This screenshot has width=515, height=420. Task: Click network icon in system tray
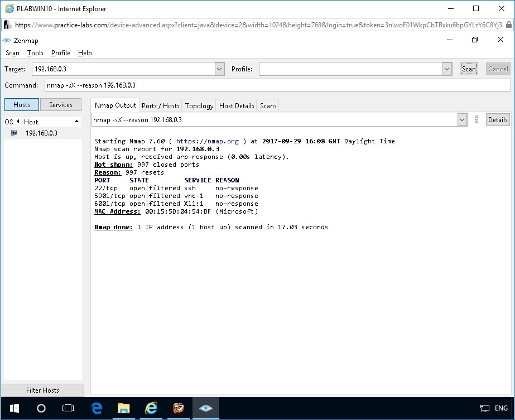pyautogui.click(x=484, y=408)
